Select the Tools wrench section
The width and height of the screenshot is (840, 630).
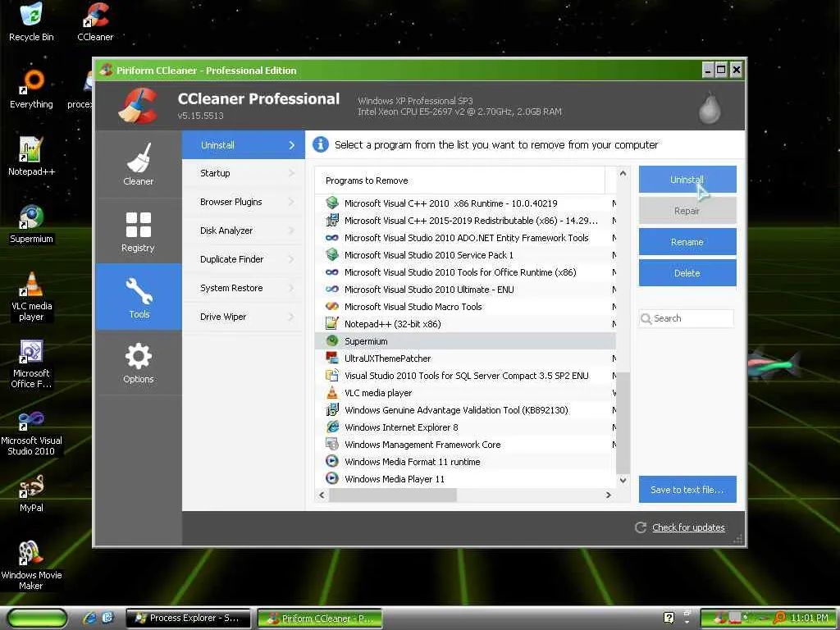[138, 297]
